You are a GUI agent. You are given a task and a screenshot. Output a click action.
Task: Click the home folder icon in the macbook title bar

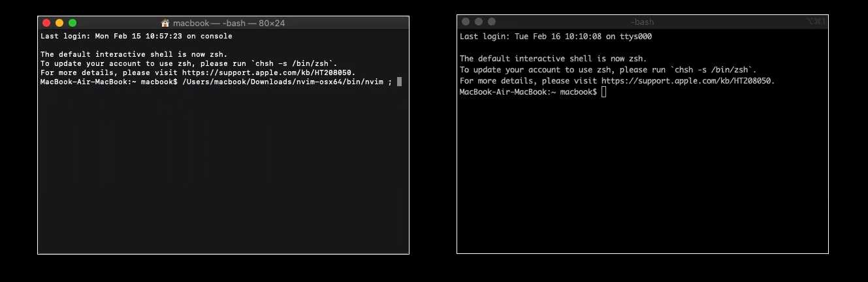click(x=165, y=23)
